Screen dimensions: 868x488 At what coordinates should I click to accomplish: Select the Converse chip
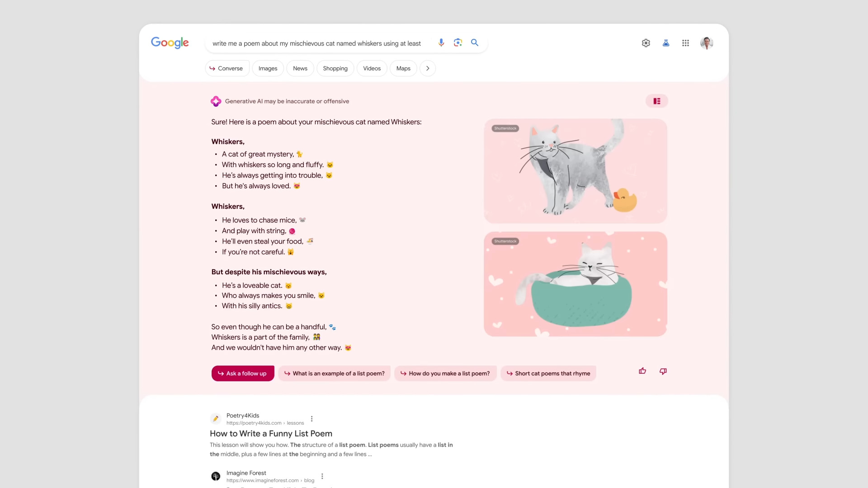click(227, 69)
